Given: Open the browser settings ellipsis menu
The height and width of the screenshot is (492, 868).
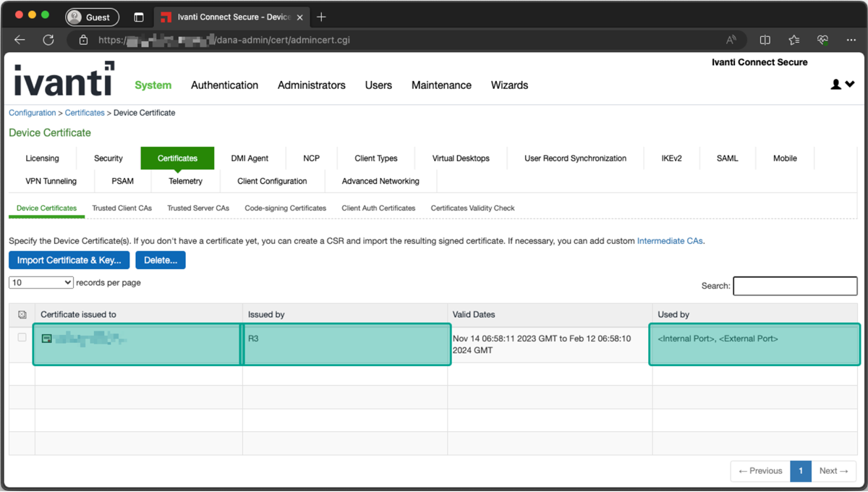Looking at the screenshot, I should click(851, 41).
